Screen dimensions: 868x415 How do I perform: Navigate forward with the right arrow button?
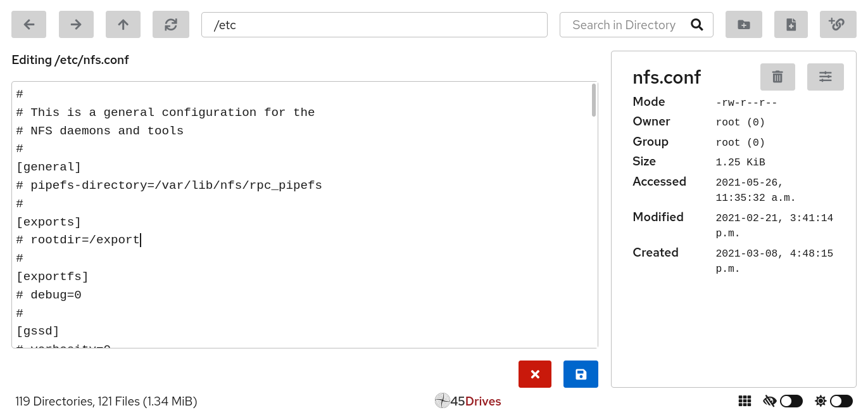tap(76, 25)
